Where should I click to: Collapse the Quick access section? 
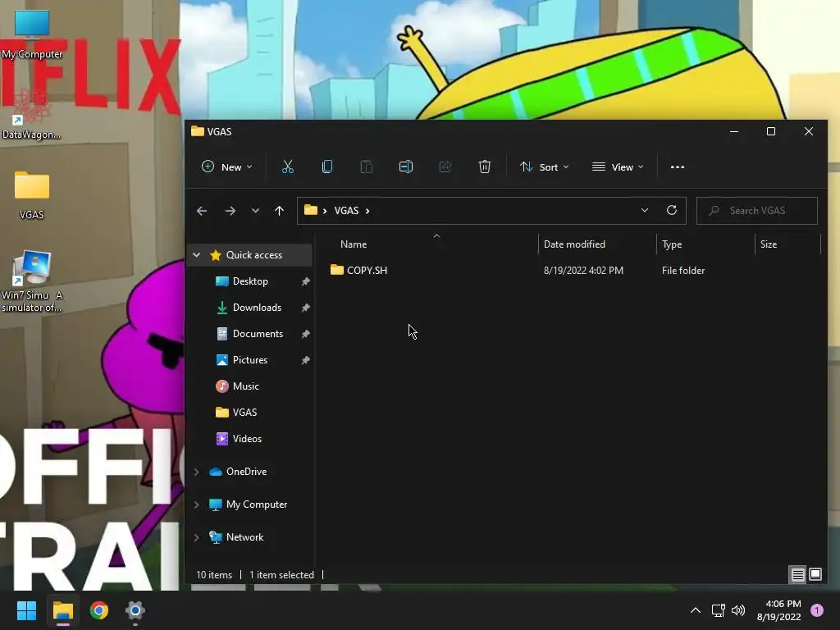pyautogui.click(x=197, y=255)
